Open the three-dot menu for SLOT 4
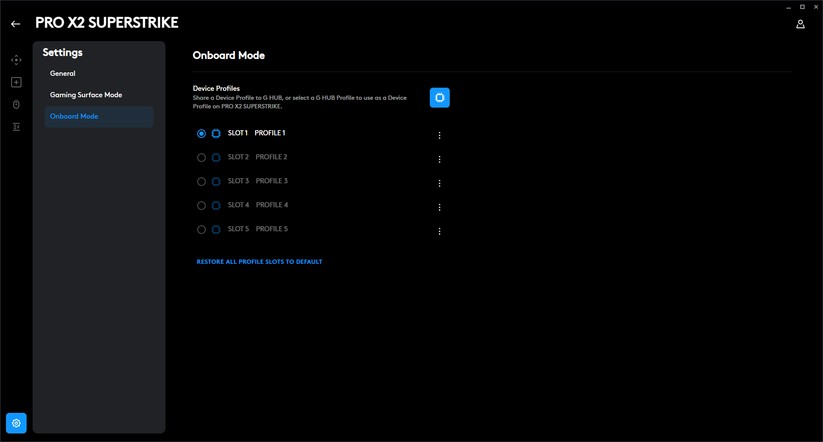The height and width of the screenshot is (442, 823). point(439,207)
